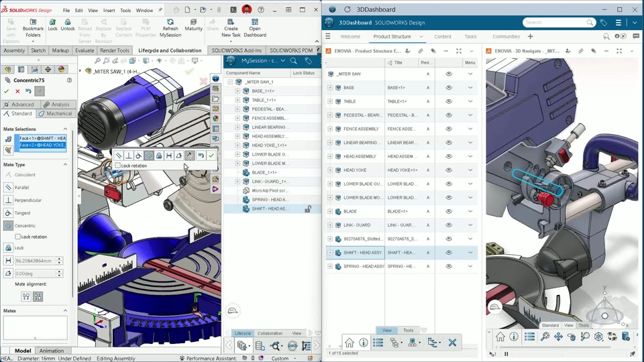Click pan arrows icon in 3D Navigate toolbar

coord(558,337)
